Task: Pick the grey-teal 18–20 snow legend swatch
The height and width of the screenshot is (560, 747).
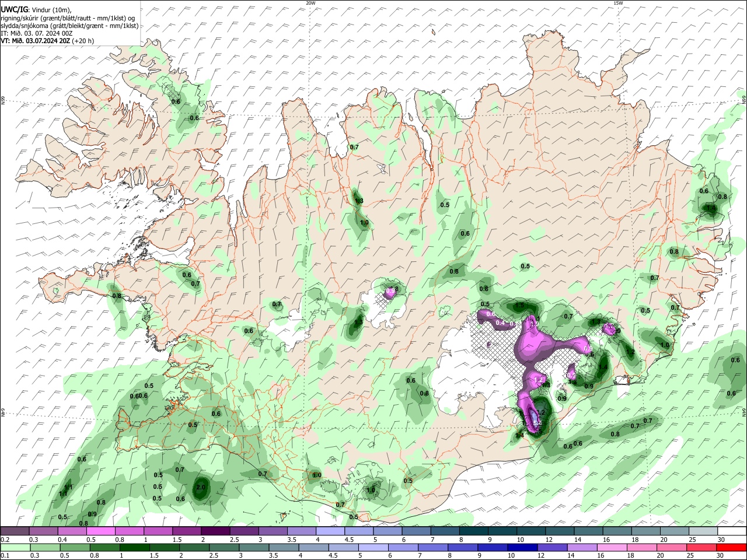Action: [646, 531]
